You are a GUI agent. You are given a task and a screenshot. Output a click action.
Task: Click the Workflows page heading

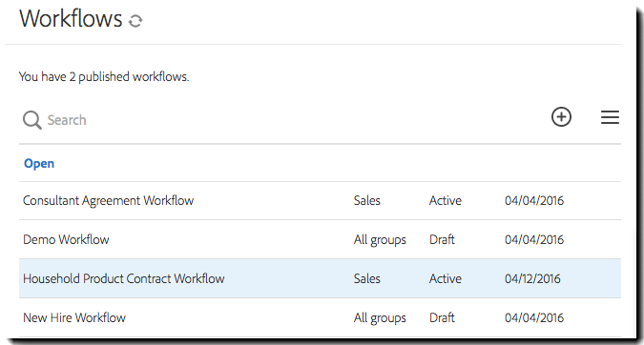point(71,19)
